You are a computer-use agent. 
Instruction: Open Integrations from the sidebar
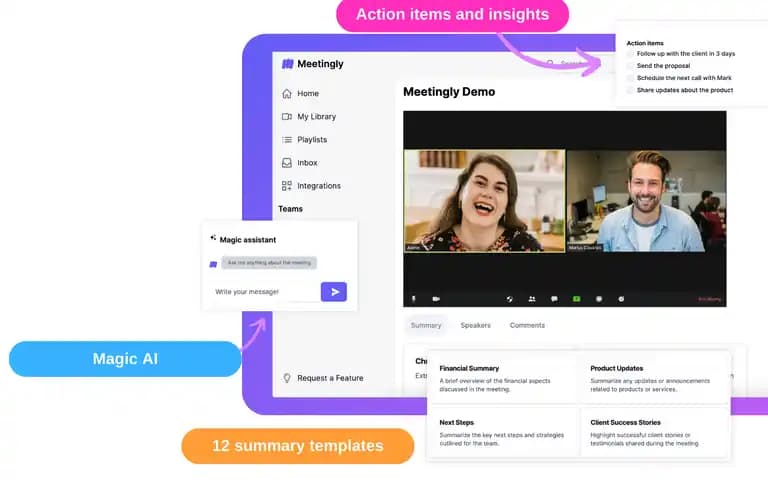click(x=312, y=186)
